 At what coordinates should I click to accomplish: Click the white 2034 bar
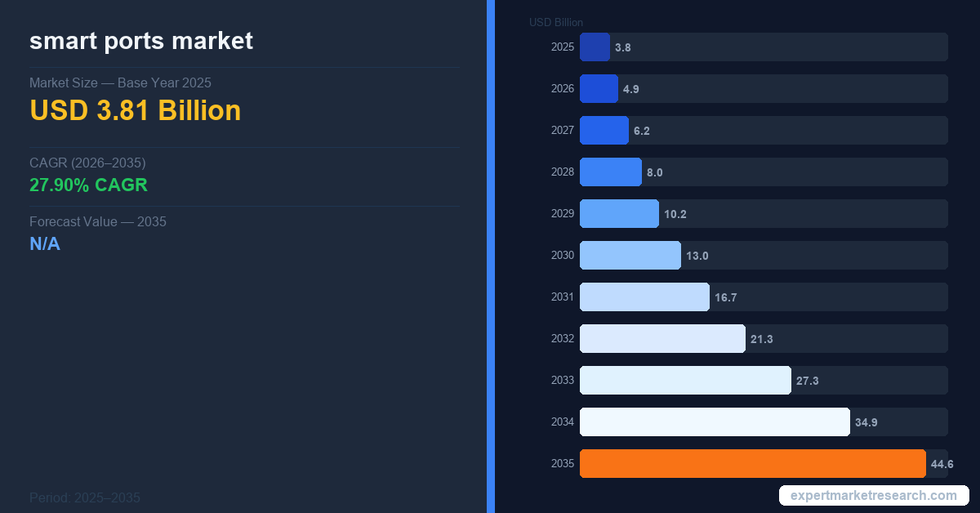(x=715, y=422)
